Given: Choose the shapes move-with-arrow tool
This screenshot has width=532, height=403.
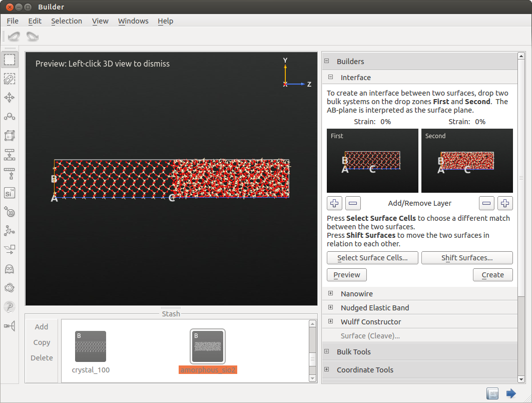Looking at the screenshot, I should [10, 250].
